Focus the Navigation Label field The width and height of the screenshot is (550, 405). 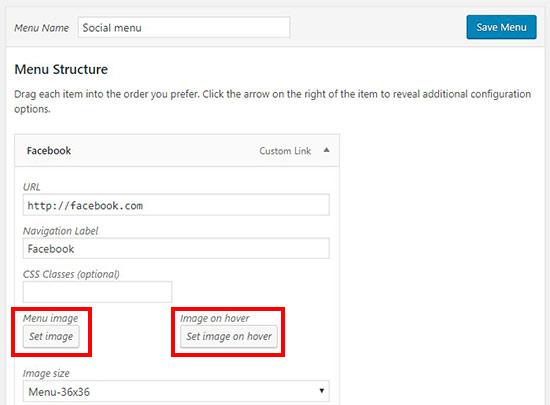tap(176, 249)
